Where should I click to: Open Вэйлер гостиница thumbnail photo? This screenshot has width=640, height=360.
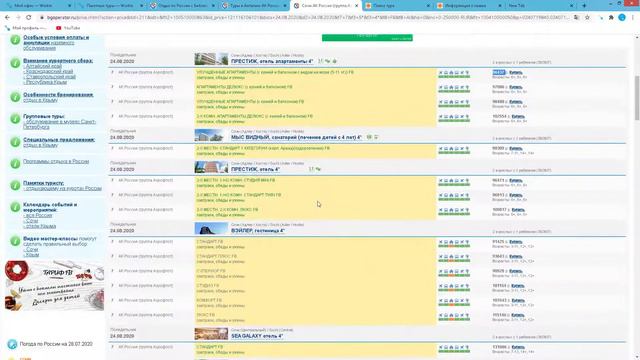(x=211, y=229)
